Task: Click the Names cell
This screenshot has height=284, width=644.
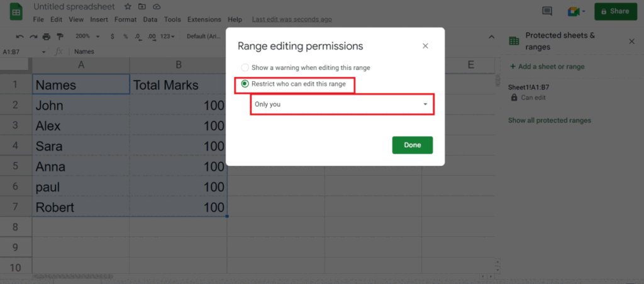Action: tap(81, 84)
